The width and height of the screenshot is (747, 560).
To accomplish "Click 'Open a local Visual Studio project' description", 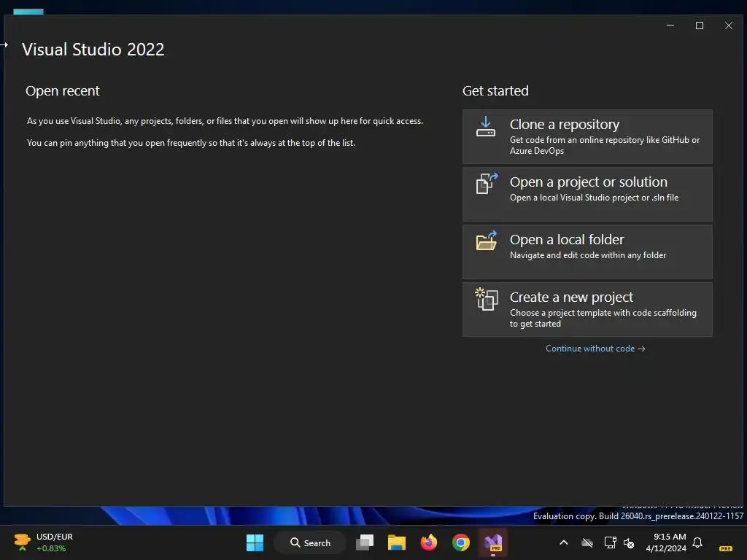I will (594, 198).
